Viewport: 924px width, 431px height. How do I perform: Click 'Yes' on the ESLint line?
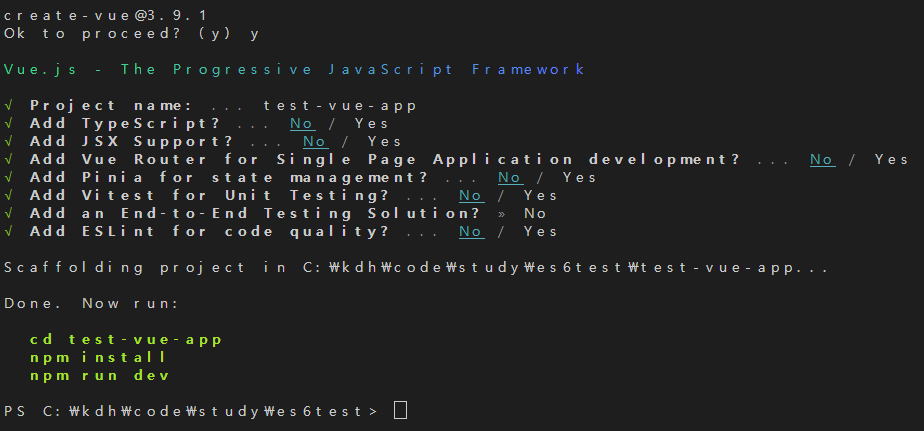coord(540,232)
